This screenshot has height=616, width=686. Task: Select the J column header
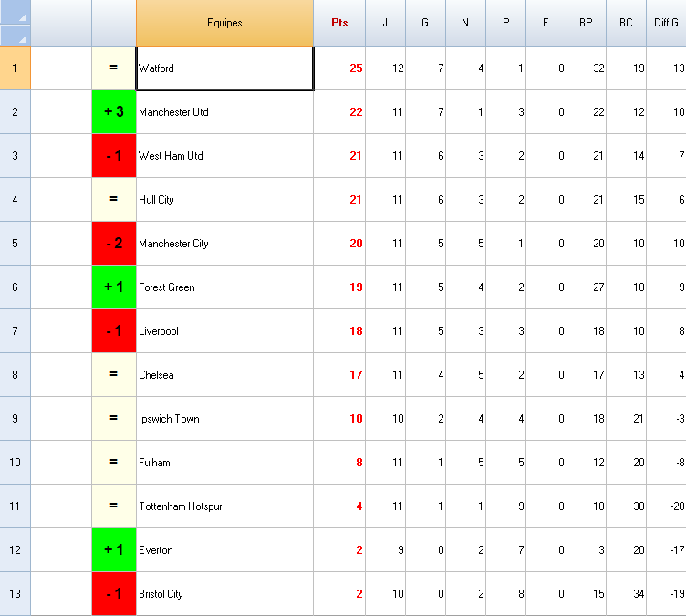pos(385,23)
